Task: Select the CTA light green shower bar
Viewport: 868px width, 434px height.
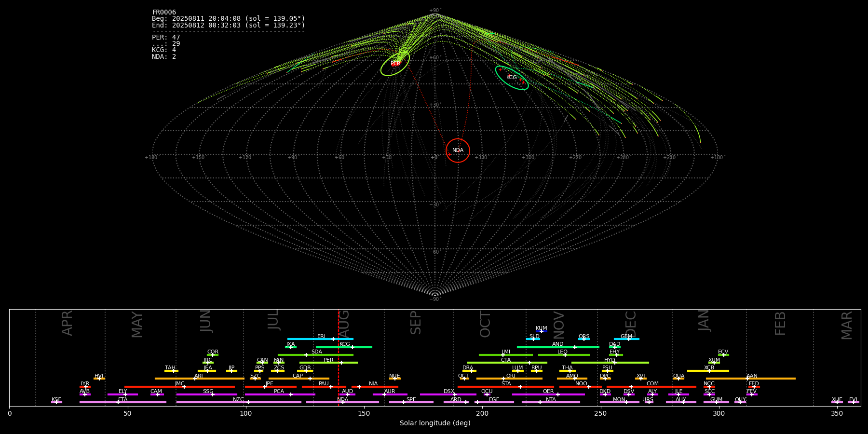Action: (507, 363)
